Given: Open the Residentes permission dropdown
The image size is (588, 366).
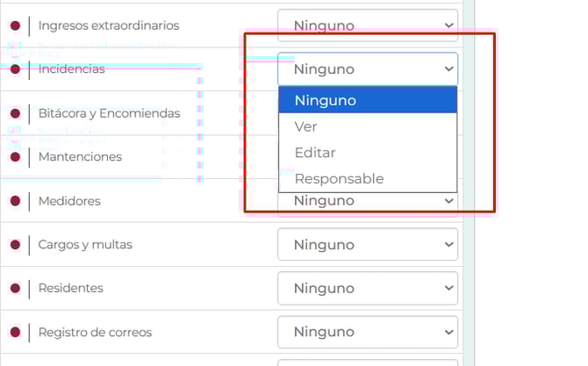Looking at the screenshot, I should point(368,288).
